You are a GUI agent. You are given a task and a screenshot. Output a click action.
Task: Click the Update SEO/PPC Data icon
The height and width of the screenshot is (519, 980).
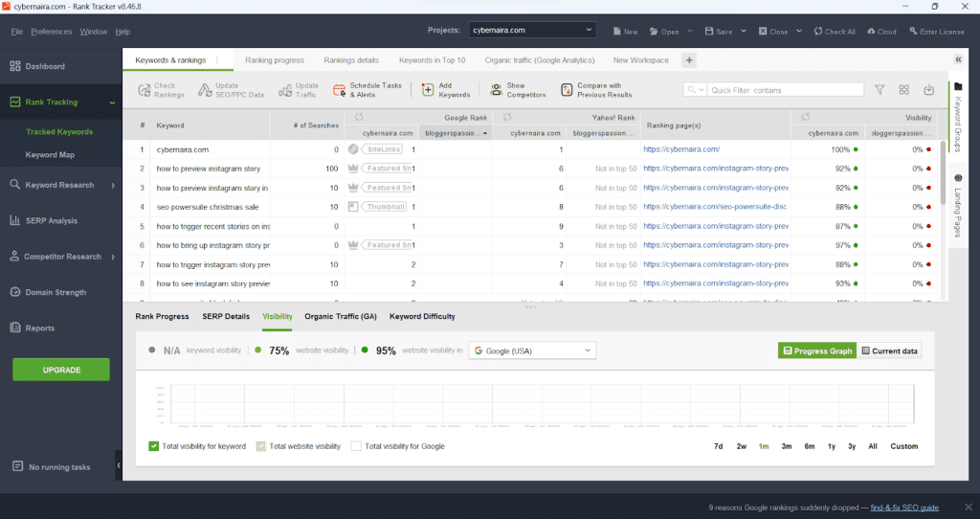click(206, 90)
